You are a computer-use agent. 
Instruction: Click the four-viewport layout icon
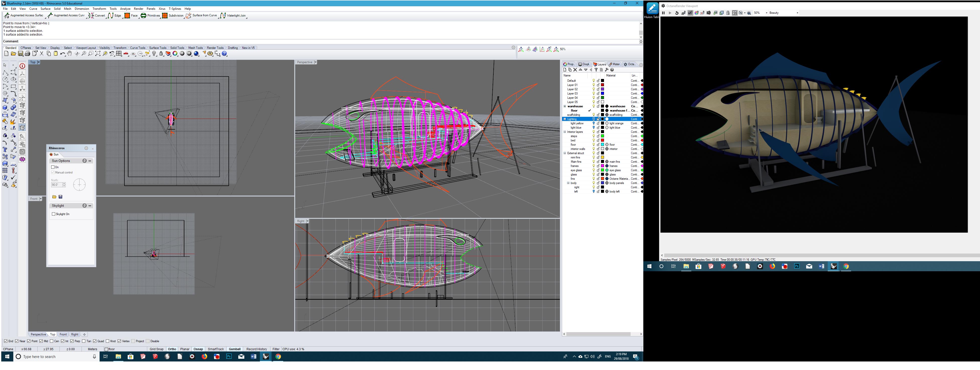pyautogui.click(x=119, y=54)
